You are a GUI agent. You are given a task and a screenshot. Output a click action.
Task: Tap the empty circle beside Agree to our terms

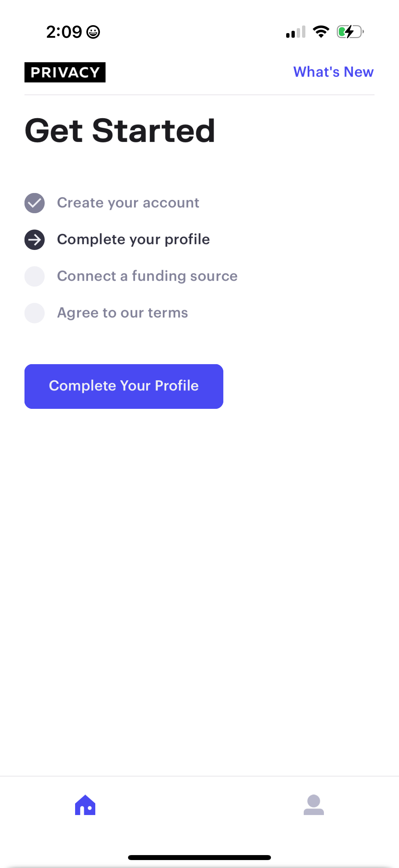(34, 313)
